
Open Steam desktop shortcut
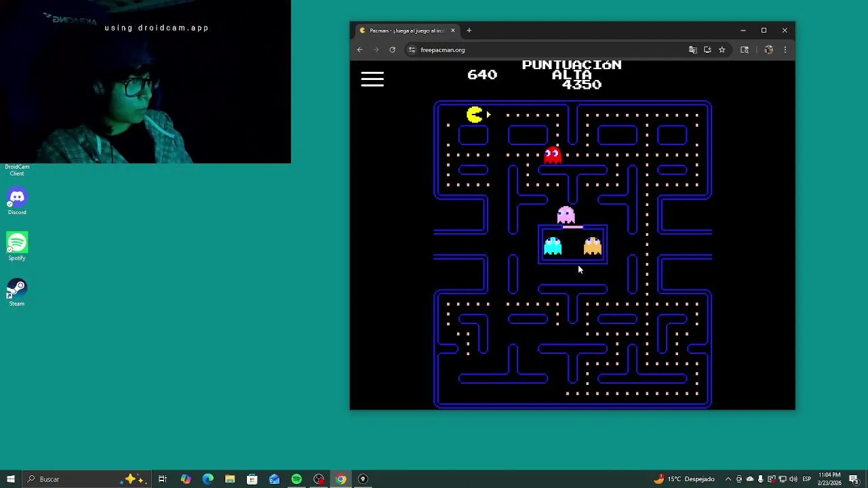17,292
